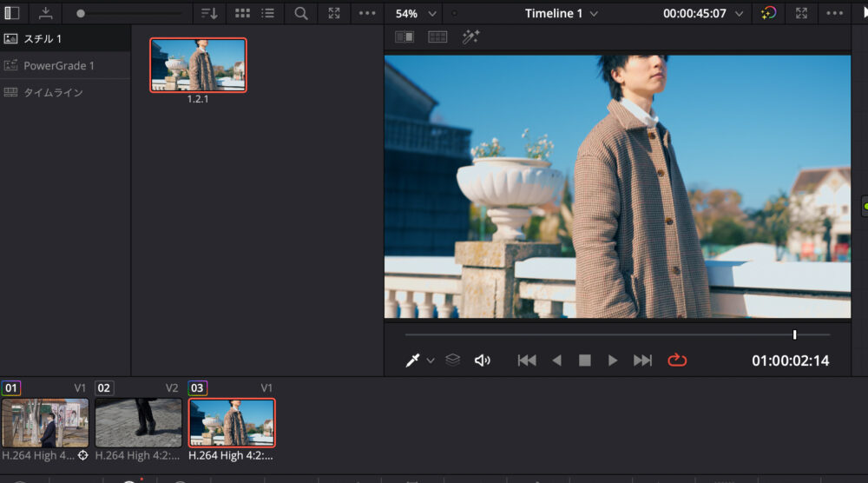Expand the Timeline 1 selector dropdown
Screen dimensions: 868x483
pyautogui.click(x=562, y=13)
